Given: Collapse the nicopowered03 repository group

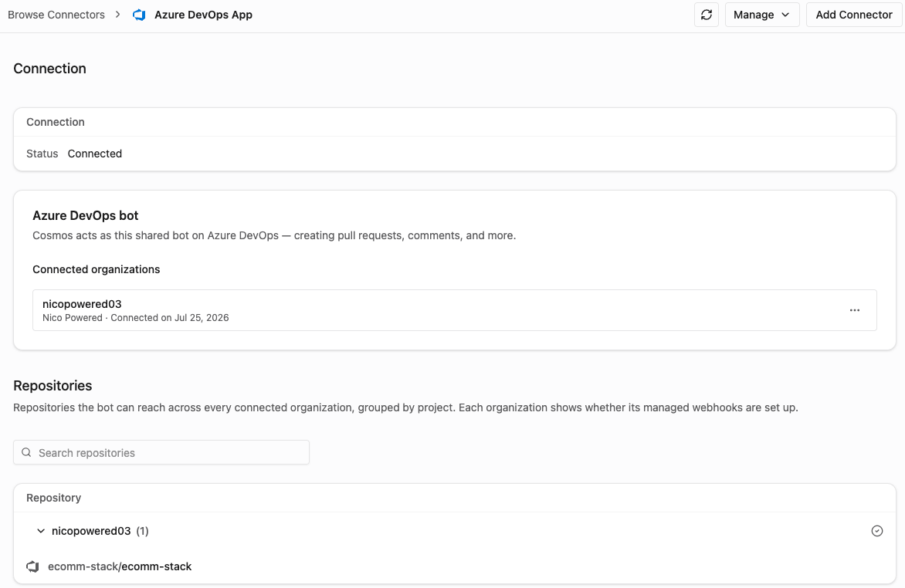Looking at the screenshot, I should [41, 531].
